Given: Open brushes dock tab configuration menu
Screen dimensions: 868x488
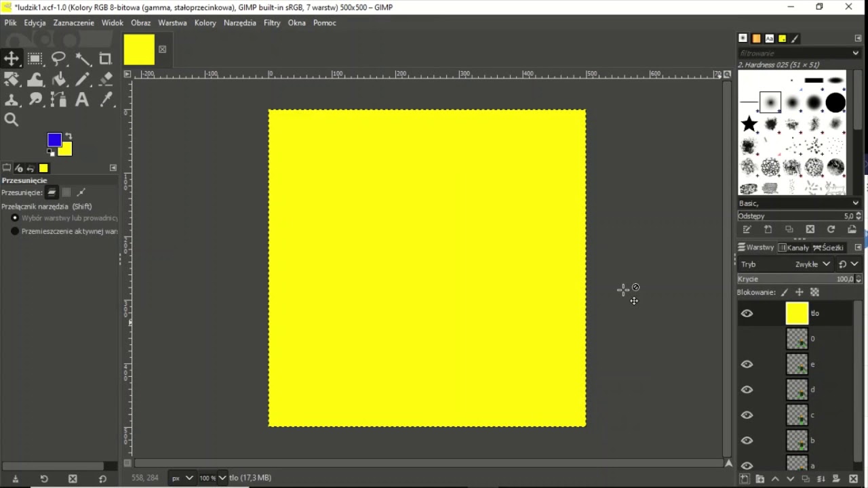Looking at the screenshot, I should pos(858,39).
